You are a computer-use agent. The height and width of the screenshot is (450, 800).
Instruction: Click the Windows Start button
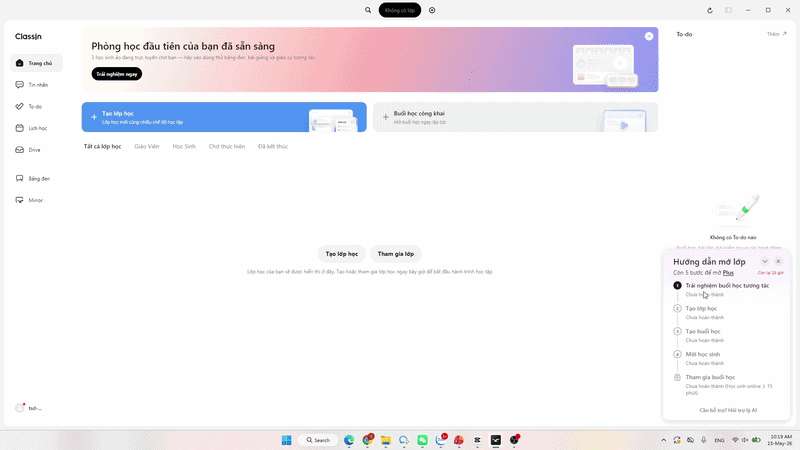[286, 440]
